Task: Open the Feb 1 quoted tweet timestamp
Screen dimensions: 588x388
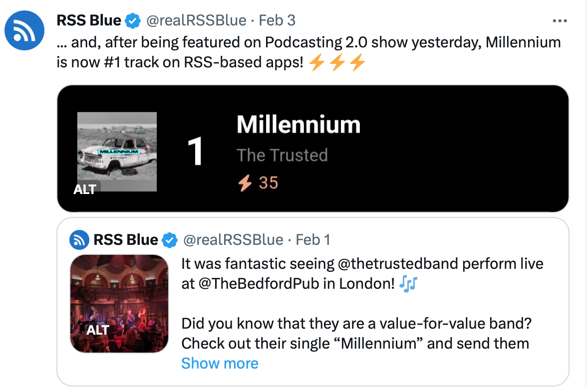Action: 313,240
